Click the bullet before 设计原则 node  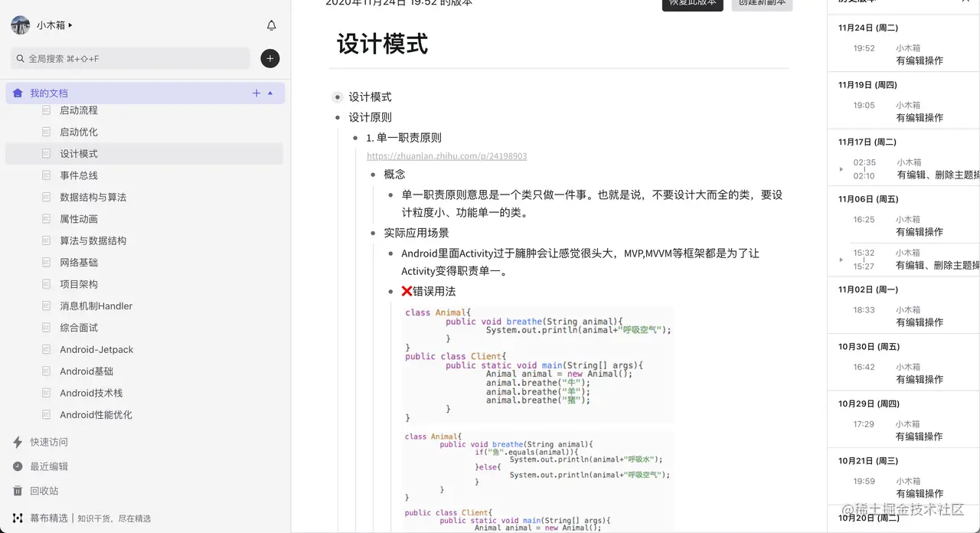click(338, 117)
